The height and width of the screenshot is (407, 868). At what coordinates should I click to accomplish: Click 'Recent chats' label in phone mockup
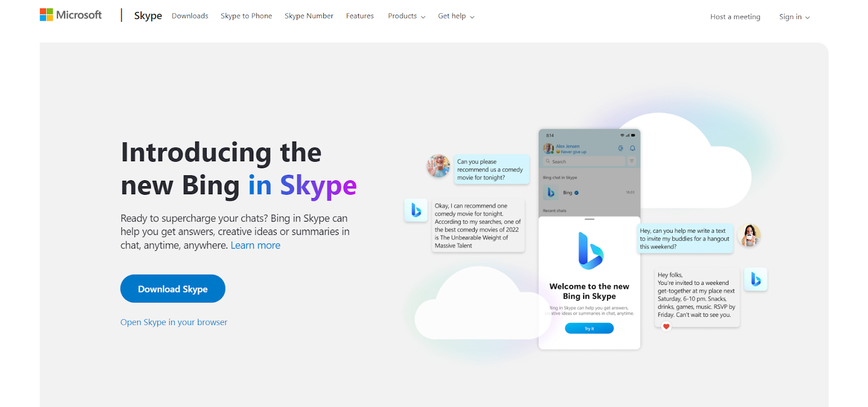click(554, 211)
